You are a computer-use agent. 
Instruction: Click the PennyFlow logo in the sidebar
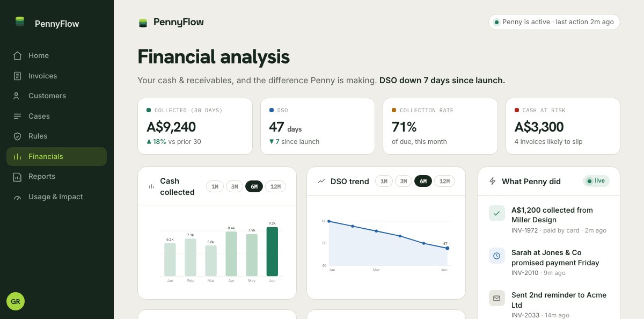[20, 22]
